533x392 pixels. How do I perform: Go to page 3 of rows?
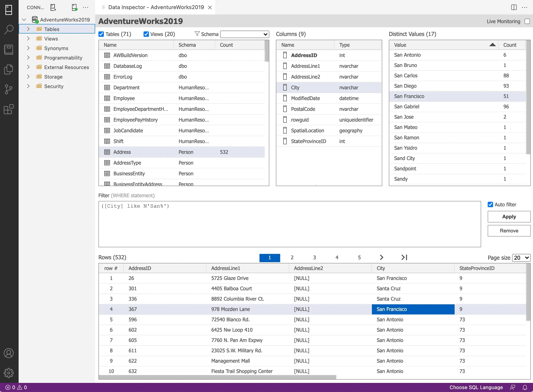click(314, 258)
